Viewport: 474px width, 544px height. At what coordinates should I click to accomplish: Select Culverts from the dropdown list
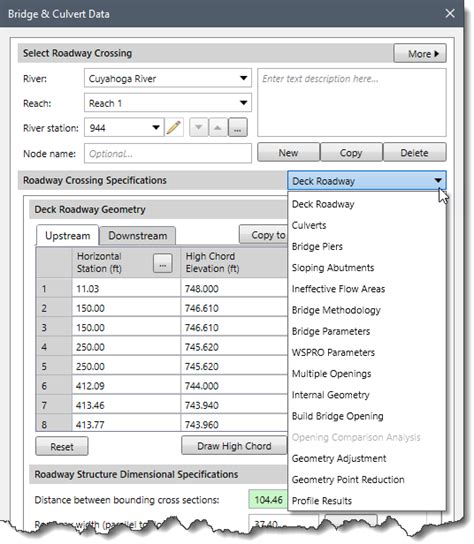tap(309, 225)
